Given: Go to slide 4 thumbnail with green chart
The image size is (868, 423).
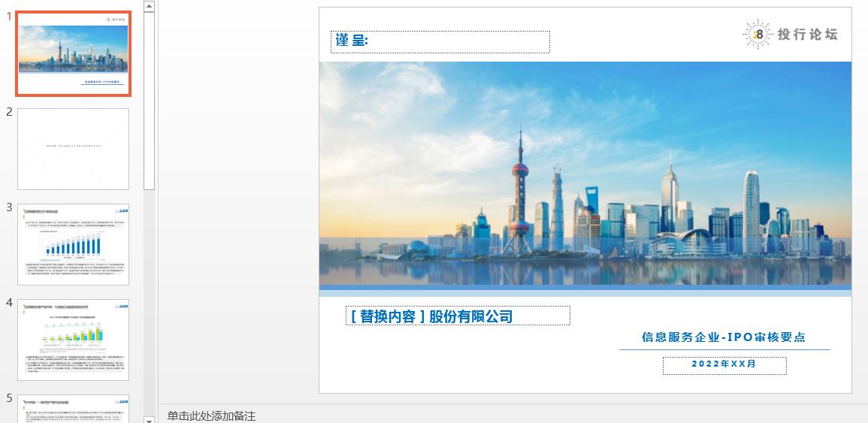Looking at the screenshot, I should pyautogui.click(x=73, y=340).
